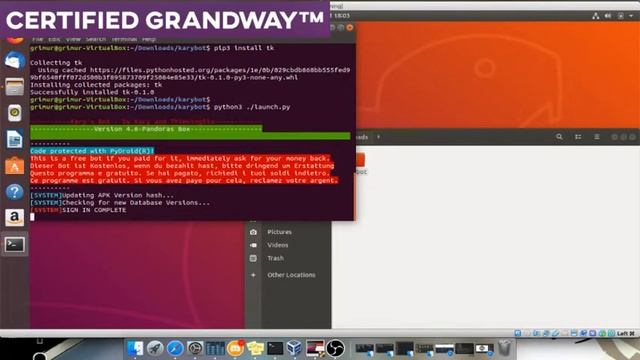640x360 pixels.
Task: Click the 'Checking for new Database Versions...' line
Action: 120,202
